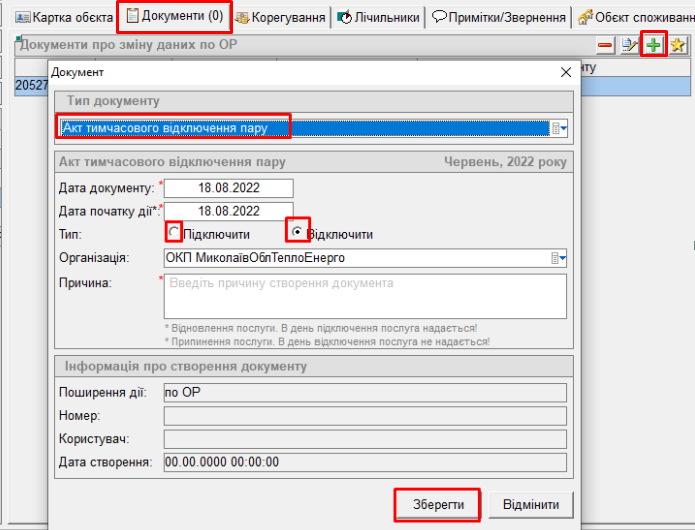The image size is (695, 530).
Task: Focus the Причина text area
Action: pyautogui.click(x=365, y=296)
